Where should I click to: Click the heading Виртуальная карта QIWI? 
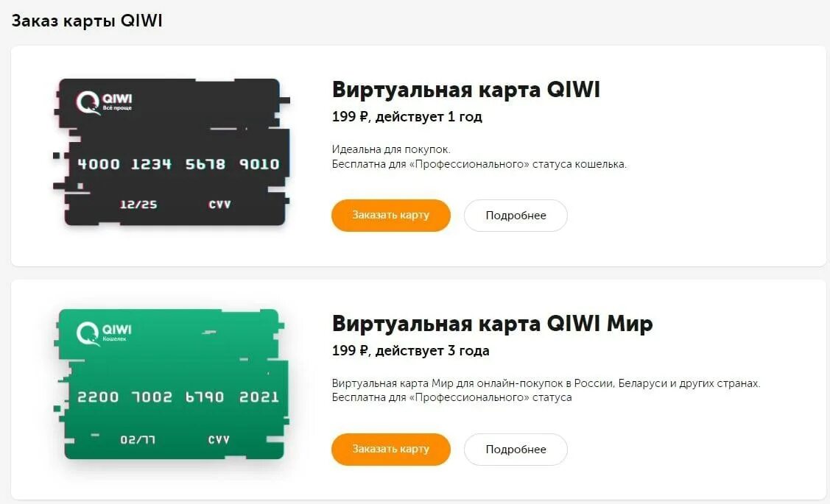coord(465,89)
